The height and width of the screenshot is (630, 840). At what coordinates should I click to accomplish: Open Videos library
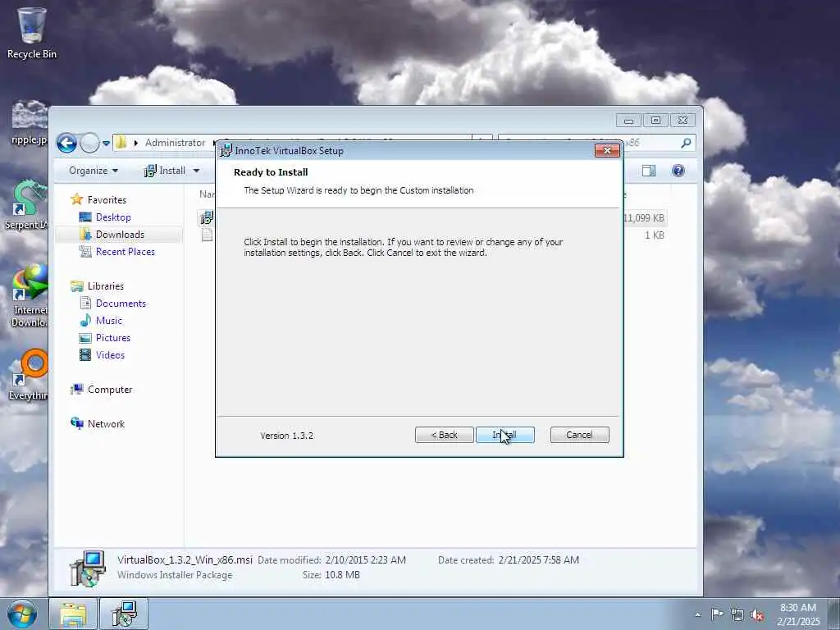pyautogui.click(x=110, y=354)
